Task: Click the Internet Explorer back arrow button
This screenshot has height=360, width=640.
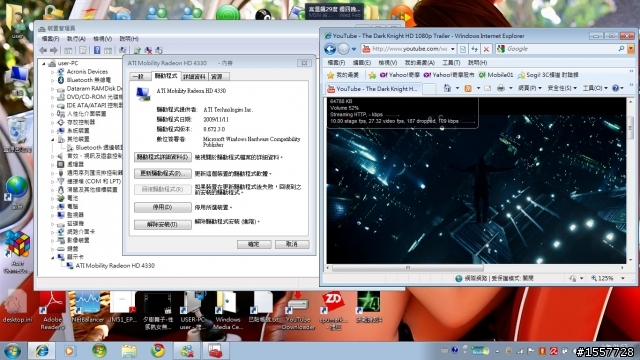Action: 330,49
